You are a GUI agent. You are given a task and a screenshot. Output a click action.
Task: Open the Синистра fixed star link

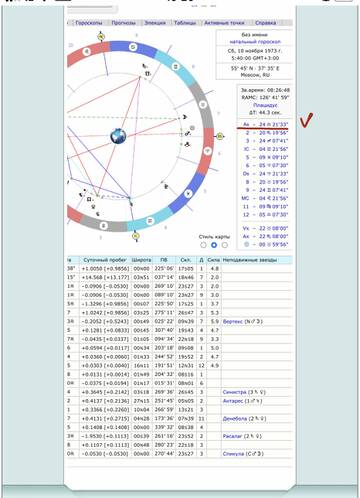click(x=235, y=392)
